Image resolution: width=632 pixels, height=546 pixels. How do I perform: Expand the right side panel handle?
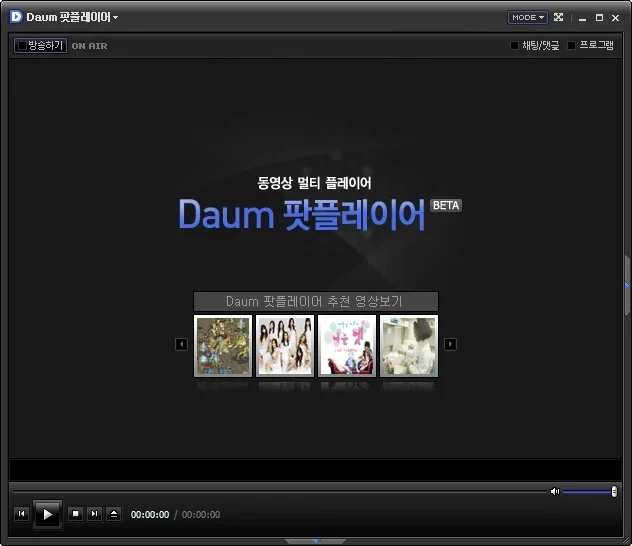click(628, 285)
